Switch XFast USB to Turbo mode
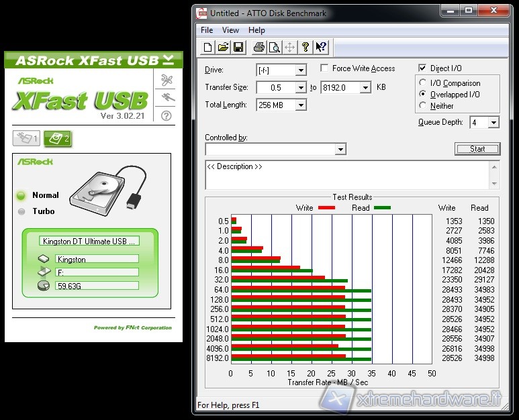The width and height of the screenshot is (519, 420). (21, 211)
